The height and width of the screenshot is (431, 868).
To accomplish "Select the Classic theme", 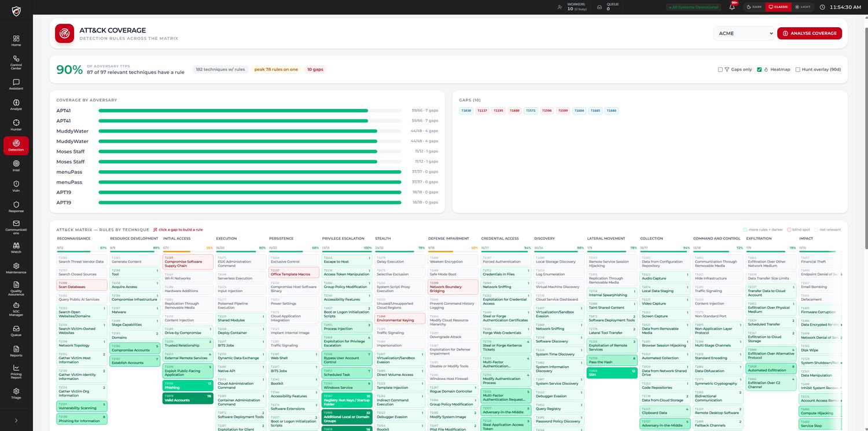I will [778, 7].
